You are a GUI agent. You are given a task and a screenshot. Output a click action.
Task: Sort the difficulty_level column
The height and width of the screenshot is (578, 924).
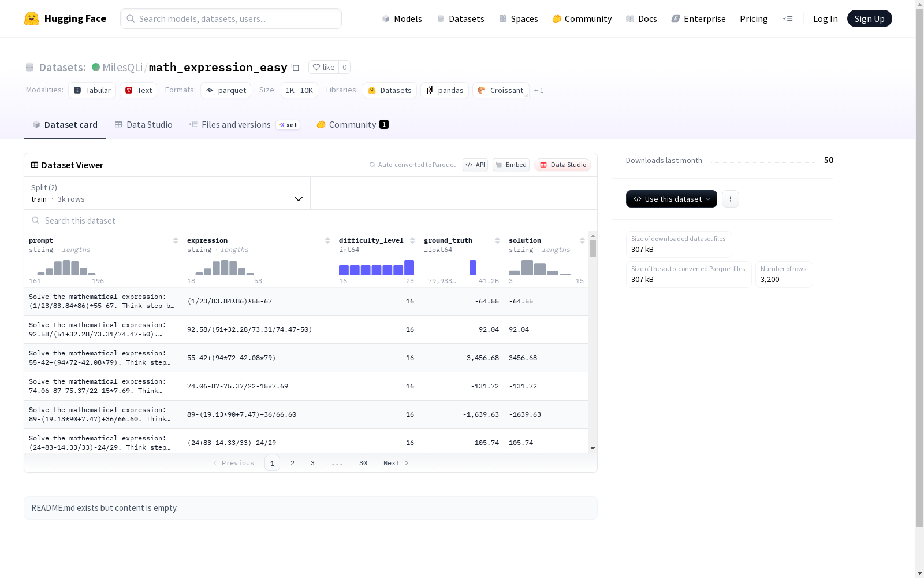[412, 240]
